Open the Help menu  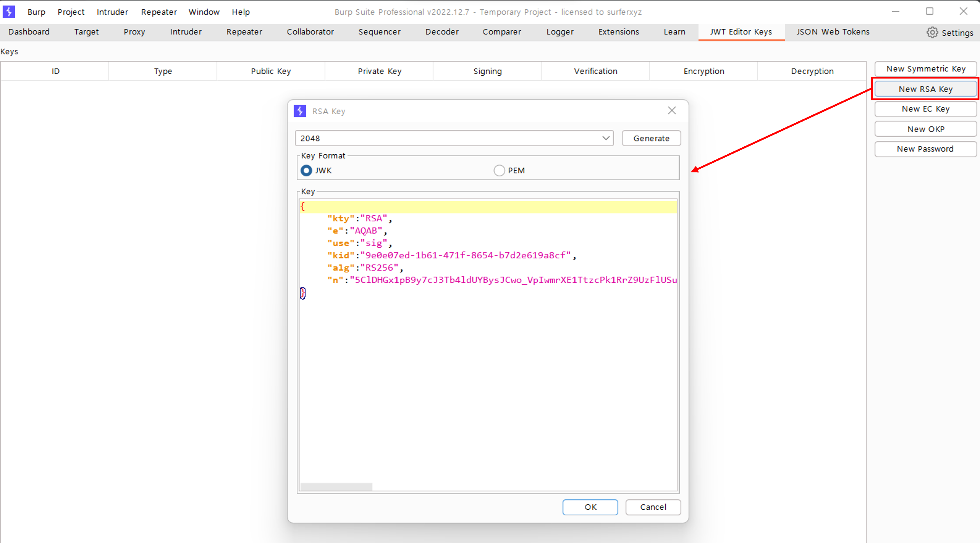click(x=241, y=12)
